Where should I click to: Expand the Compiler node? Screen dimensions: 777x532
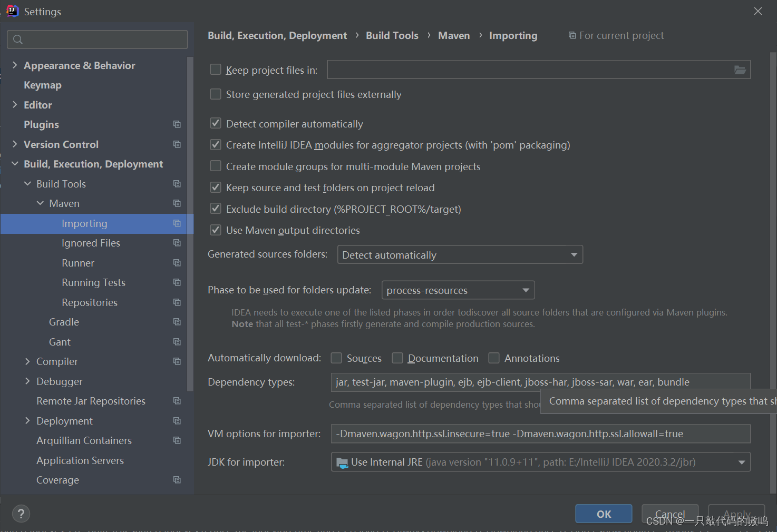tap(27, 361)
